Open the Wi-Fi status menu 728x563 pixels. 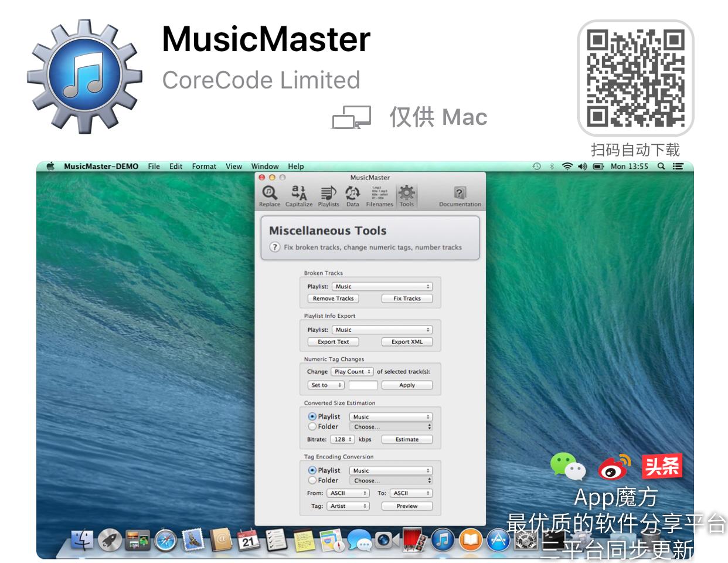567,167
